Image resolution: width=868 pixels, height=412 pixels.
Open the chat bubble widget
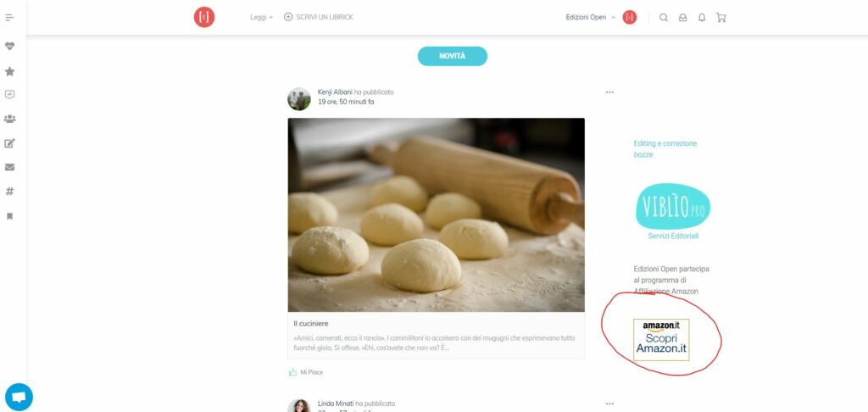[x=19, y=397]
